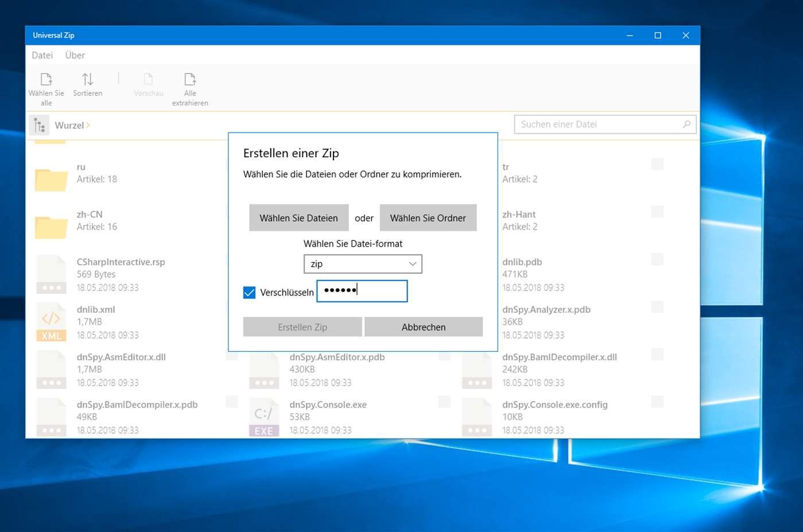Click the magnifier icon in search box
Screen dimensions: 803x532
[686, 125]
